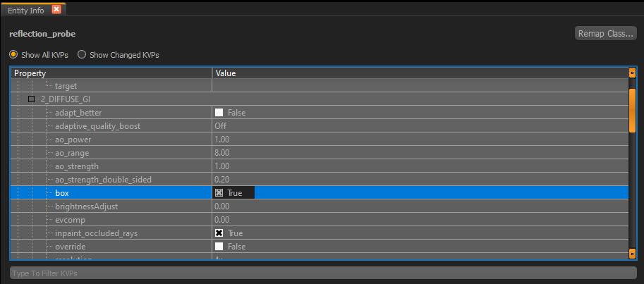Close the Entity Info tab
The width and height of the screenshot is (644, 284).
click(56, 9)
